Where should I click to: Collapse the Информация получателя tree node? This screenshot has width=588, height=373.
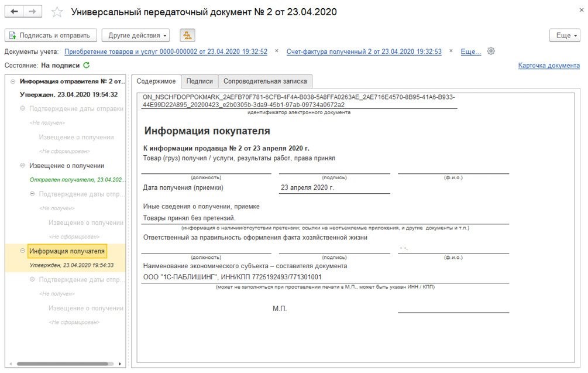click(22, 251)
